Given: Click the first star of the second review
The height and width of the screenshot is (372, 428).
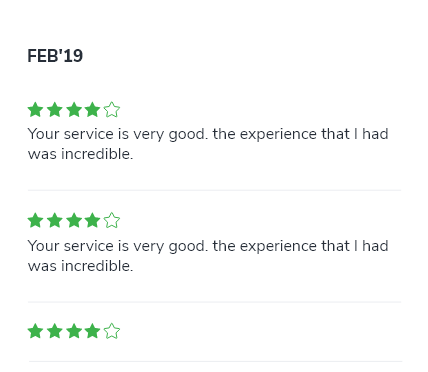Looking at the screenshot, I should (35, 220).
